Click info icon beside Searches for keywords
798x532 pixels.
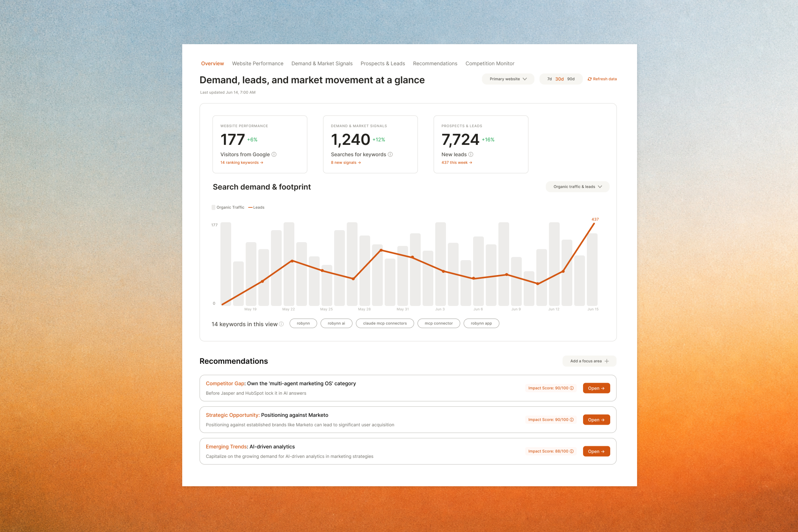pyautogui.click(x=390, y=154)
